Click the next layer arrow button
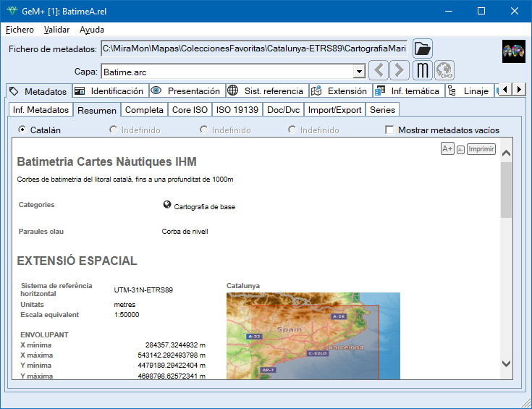Viewport: 532px width, 409px height. [399, 71]
